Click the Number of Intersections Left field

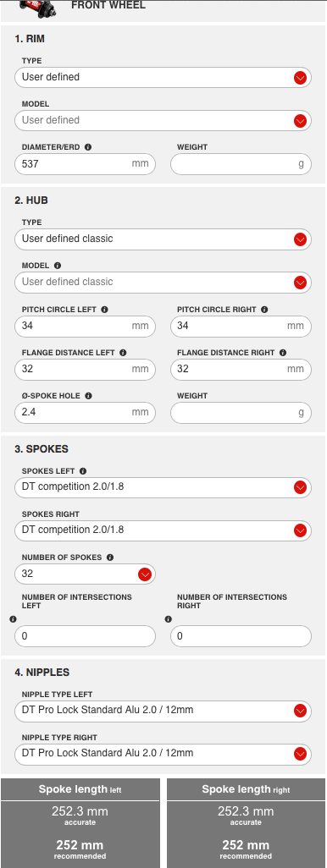click(85, 636)
